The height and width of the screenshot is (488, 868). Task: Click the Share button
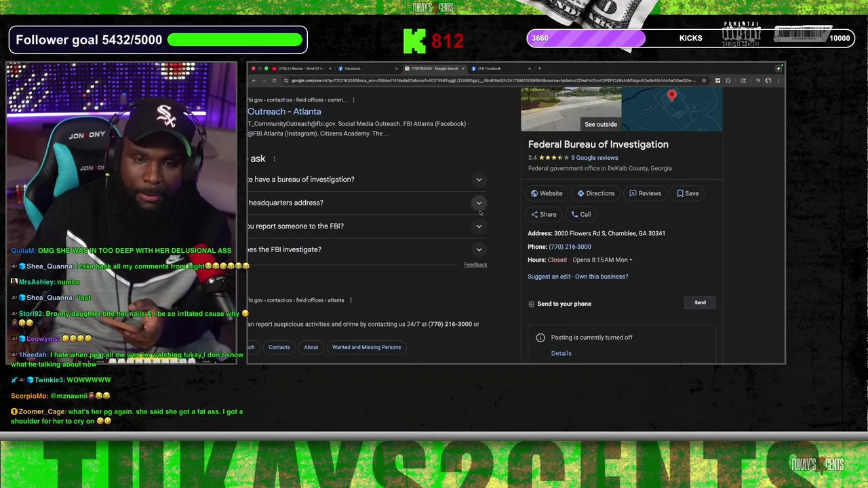pyautogui.click(x=544, y=214)
